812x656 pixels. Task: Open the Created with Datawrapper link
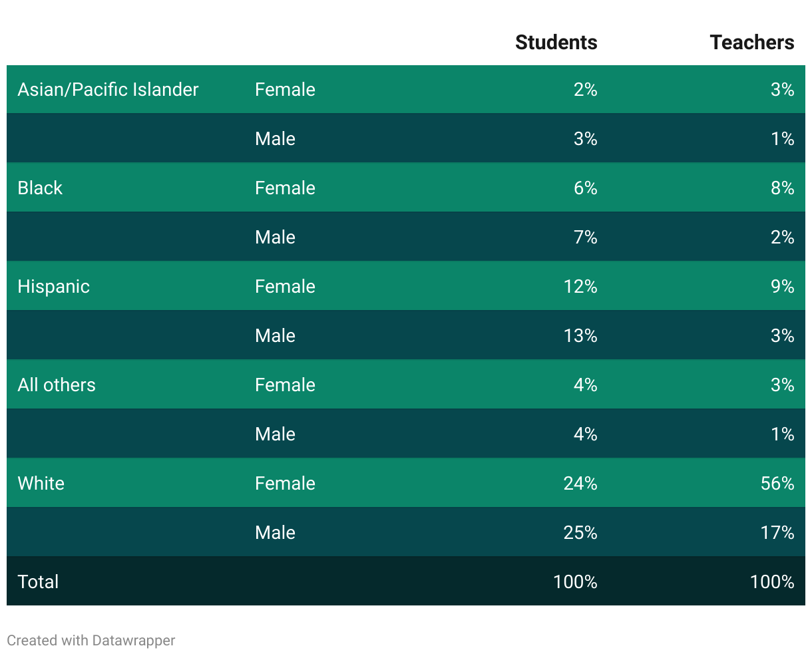coord(91,641)
